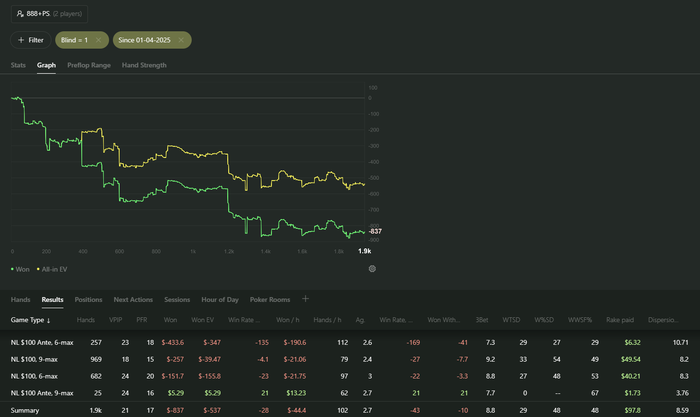This screenshot has height=417, width=700.
Task: Open the Stats tab
Action: point(18,65)
